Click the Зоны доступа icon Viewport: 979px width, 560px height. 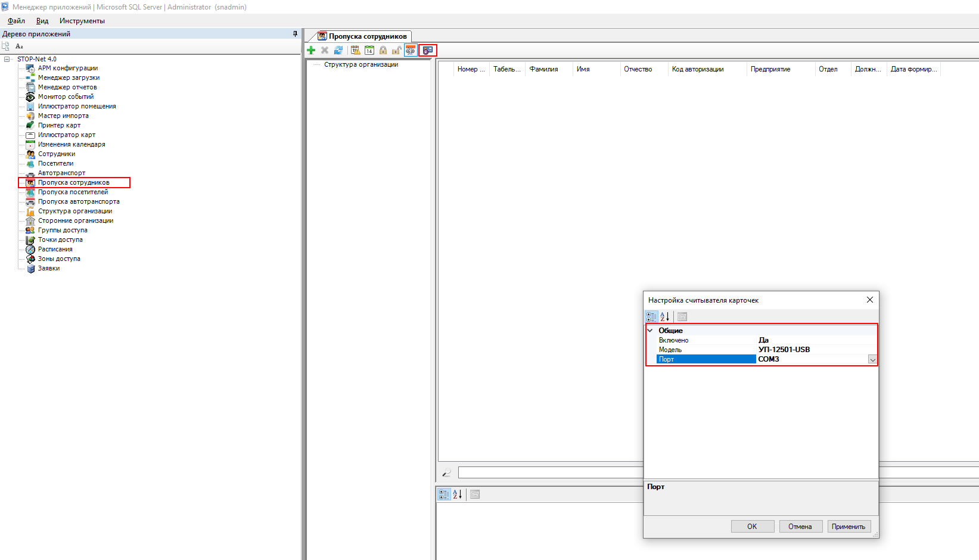tap(30, 259)
